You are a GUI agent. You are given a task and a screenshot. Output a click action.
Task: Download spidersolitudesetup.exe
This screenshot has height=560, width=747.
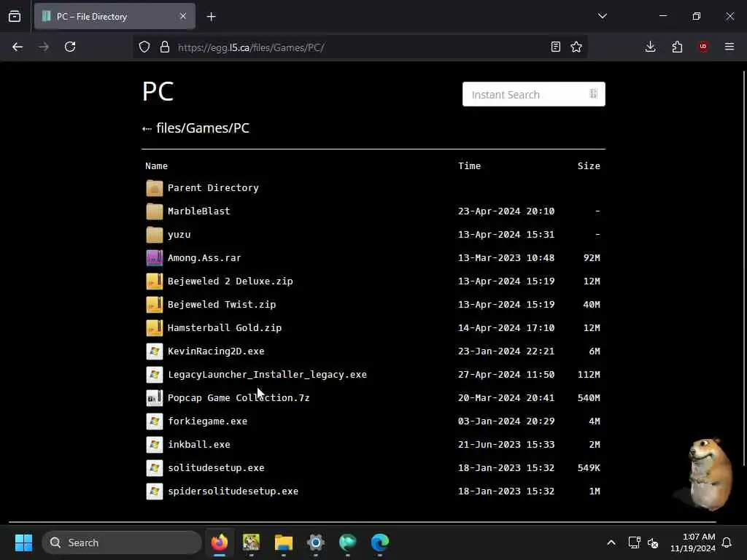click(x=233, y=491)
